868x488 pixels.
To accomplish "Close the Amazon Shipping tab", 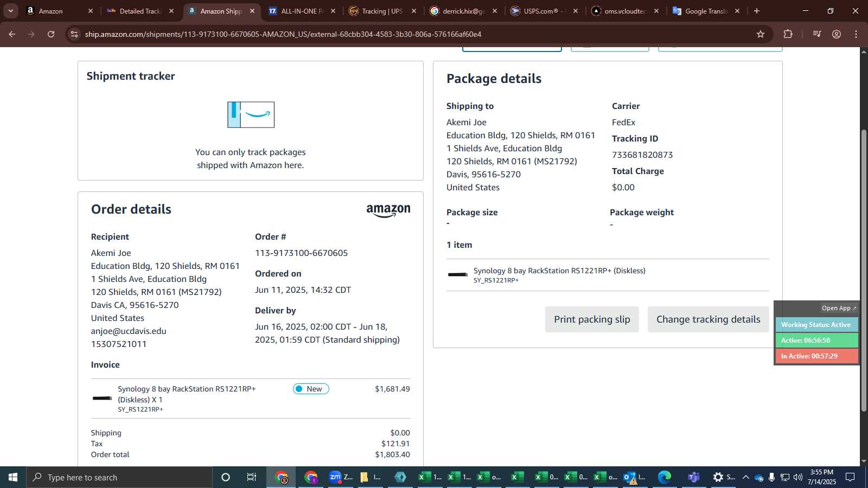I will pos(252,11).
